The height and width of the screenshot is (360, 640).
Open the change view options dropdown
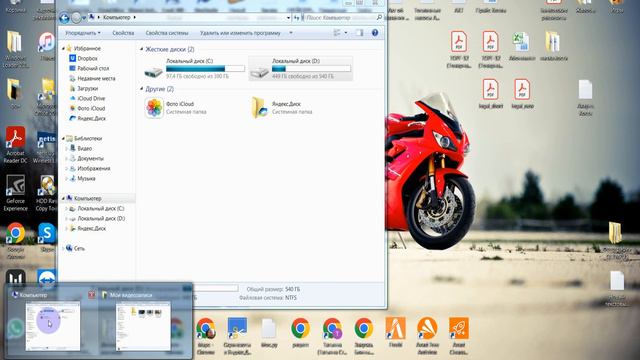pyautogui.click(x=346, y=33)
